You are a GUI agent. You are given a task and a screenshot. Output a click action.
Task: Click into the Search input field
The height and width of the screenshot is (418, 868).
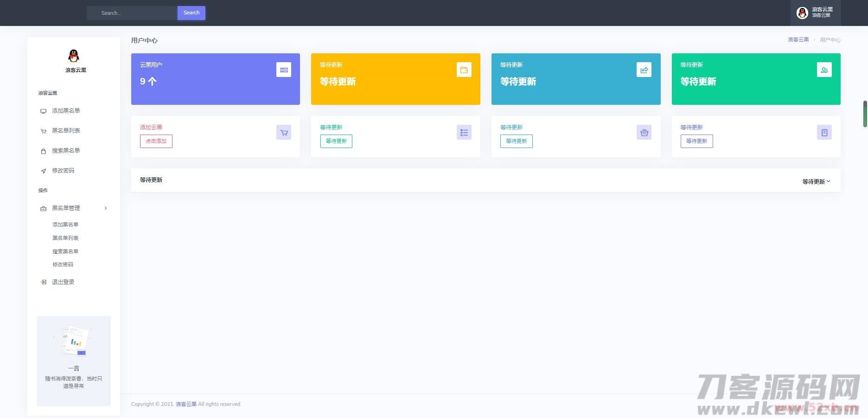pyautogui.click(x=132, y=13)
